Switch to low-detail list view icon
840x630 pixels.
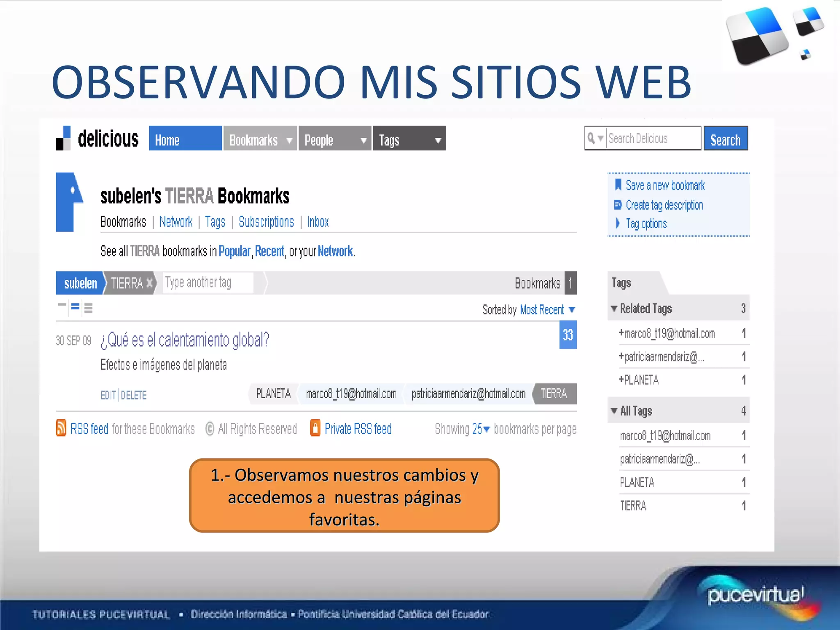point(62,305)
